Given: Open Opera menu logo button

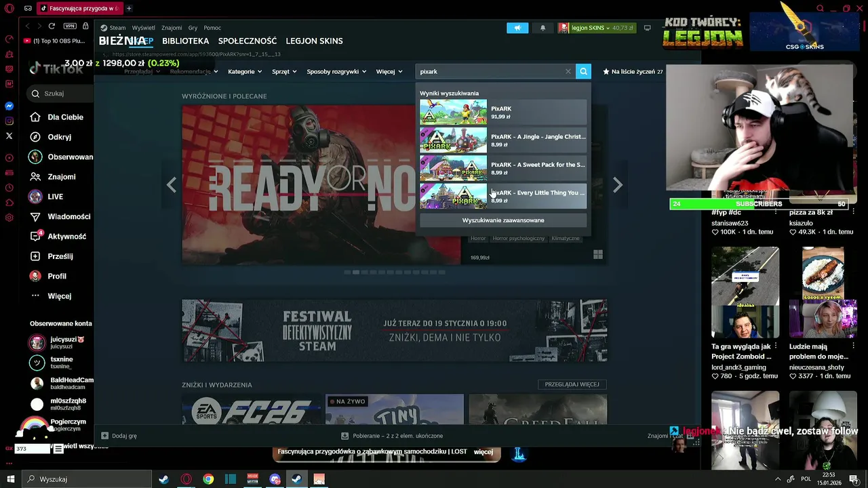Looking at the screenshot, I should [9, 8].
